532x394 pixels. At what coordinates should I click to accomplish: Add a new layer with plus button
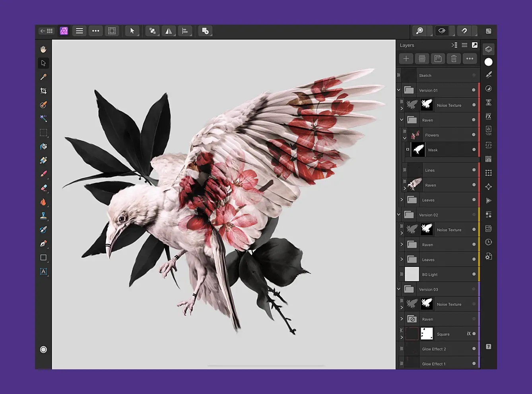click(x=406, y=59)
